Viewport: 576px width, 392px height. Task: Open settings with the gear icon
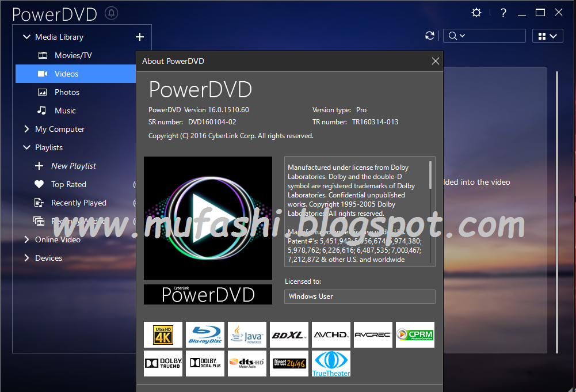pos(476,13)
